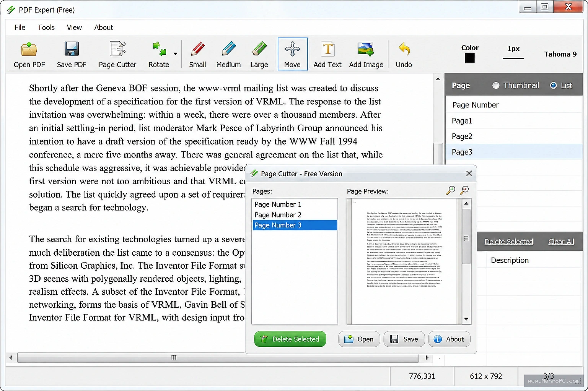Click the horizontal scrollbar thumb
The height and width of the screenshot is (391, 588).
coord(218,358)
